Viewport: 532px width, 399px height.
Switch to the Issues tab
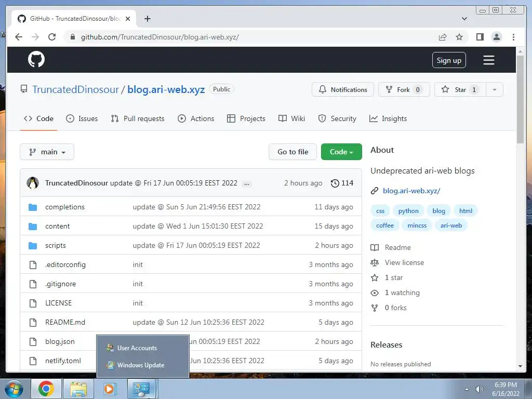pos(82,119)
